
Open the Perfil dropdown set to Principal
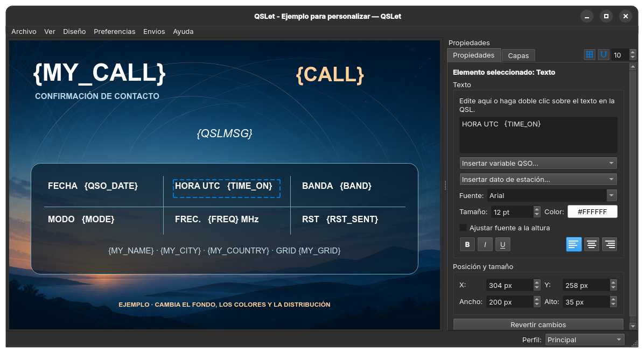coord(585,340)
